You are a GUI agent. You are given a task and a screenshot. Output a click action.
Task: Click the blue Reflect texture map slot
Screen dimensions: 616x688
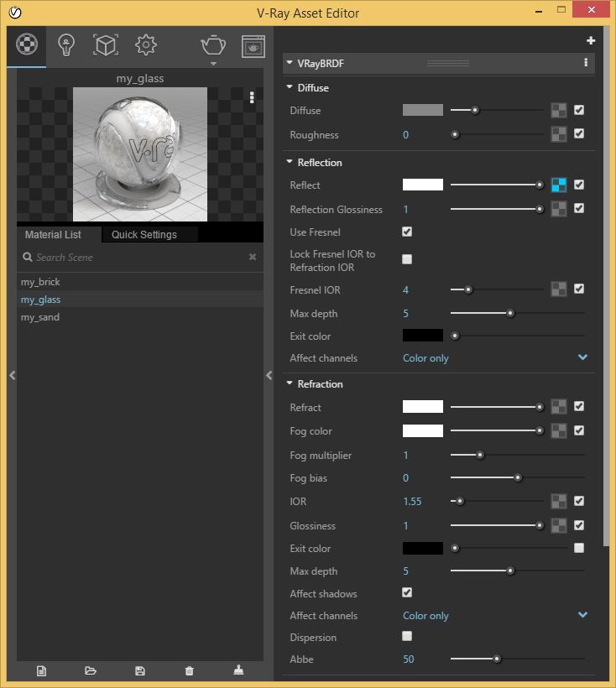559,185
